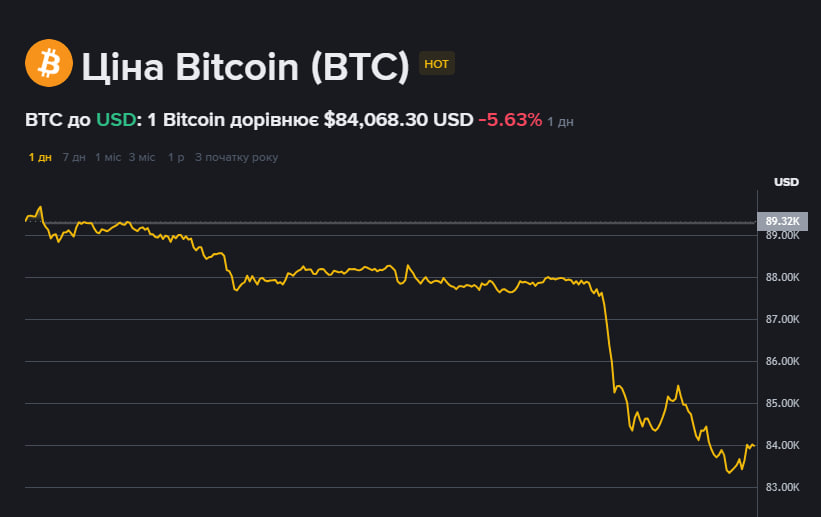Image resolution: width=821 pixels, height=517 pixels.
Task: Click the -5.63% price change value
Action: tap(510, 120)
